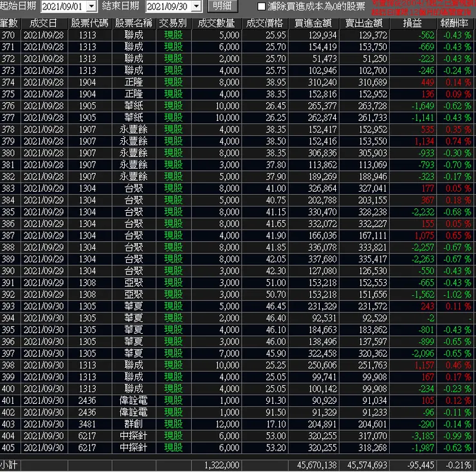
Task: Click 群創 in row 403
Action: [x=134, y=424]
